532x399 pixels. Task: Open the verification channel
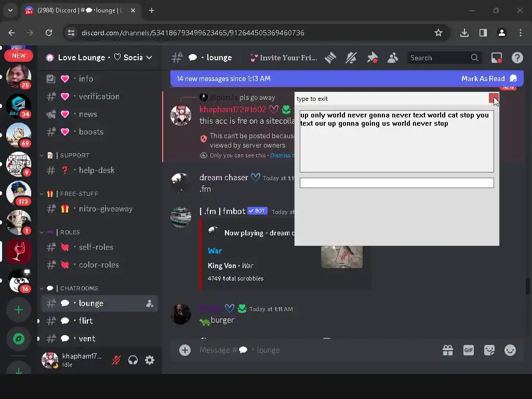[99, 96]
